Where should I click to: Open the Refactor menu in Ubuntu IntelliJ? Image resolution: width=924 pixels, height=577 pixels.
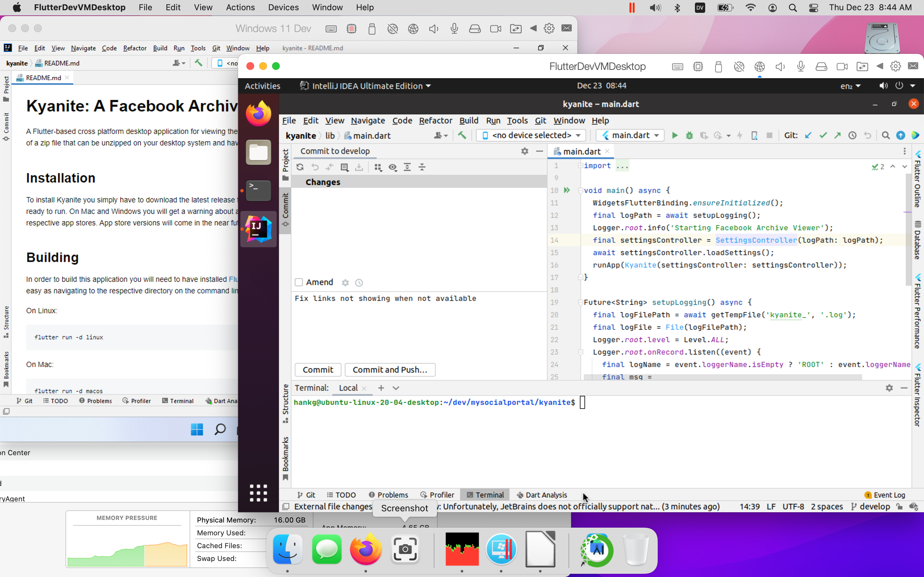coord(435,121)
